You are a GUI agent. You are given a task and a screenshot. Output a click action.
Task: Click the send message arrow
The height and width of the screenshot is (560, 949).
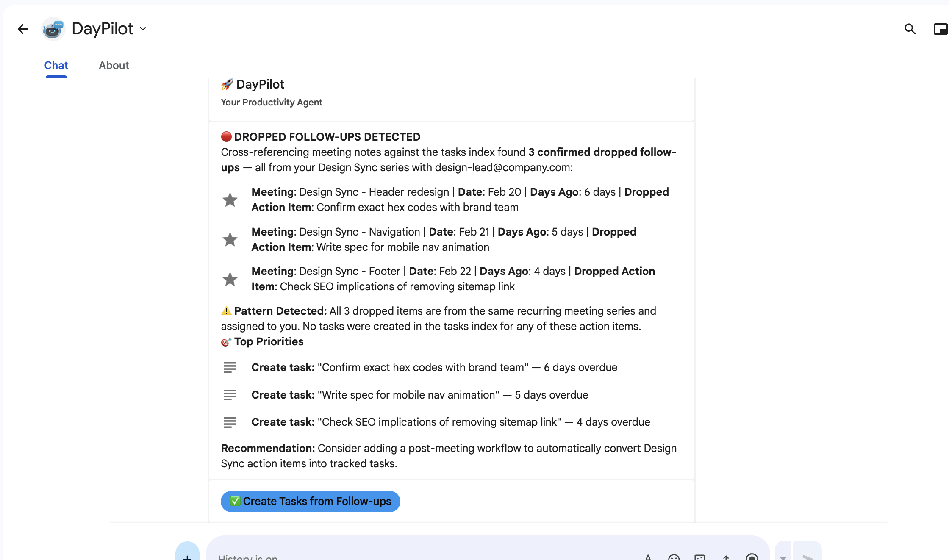click(x=807, y=557)
